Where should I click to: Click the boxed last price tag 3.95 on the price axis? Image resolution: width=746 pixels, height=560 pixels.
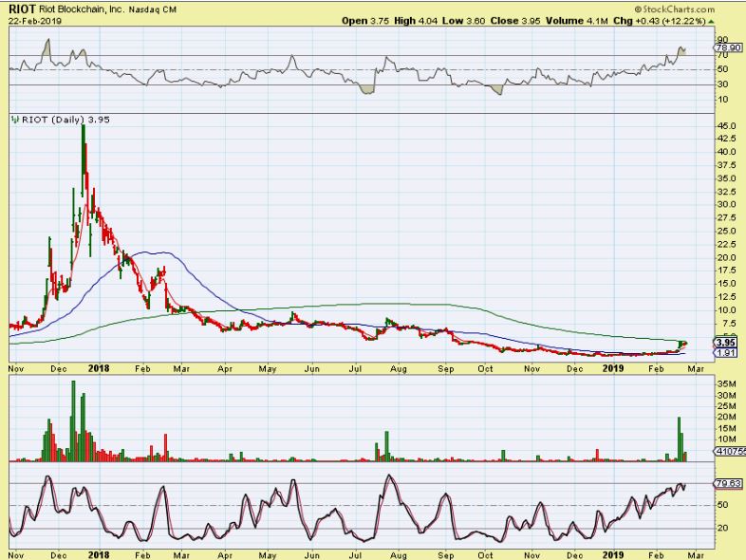(x=726, y=343)
